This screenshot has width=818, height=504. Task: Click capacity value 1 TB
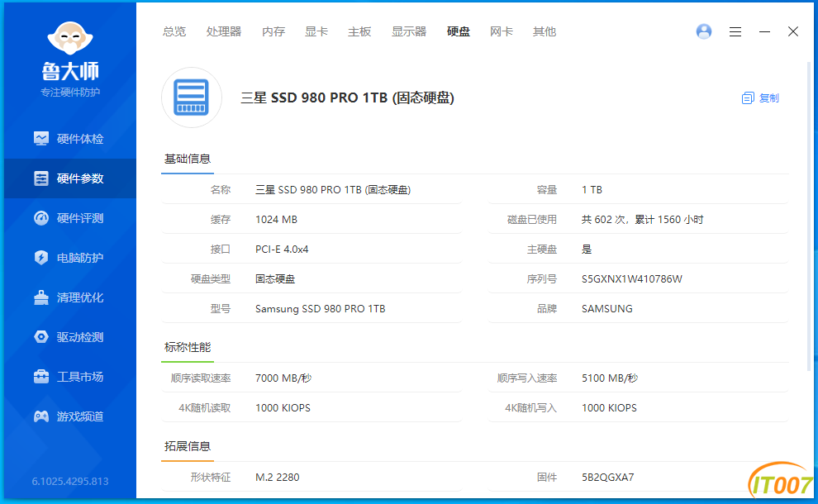[592, 190]
